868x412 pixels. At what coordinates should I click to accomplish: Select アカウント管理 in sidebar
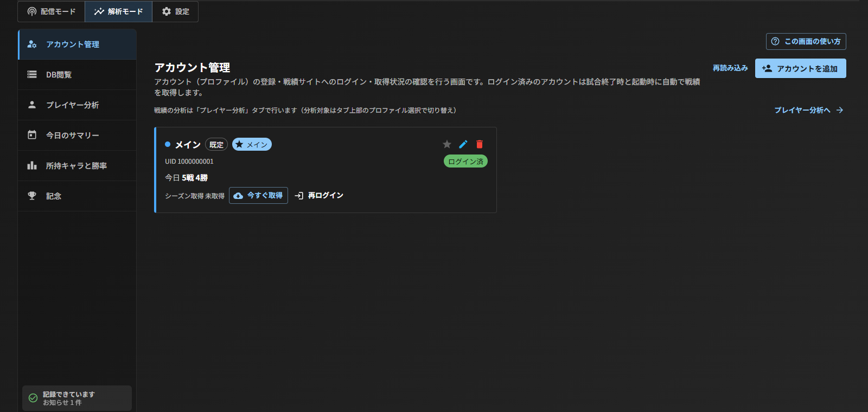point(77,44)
